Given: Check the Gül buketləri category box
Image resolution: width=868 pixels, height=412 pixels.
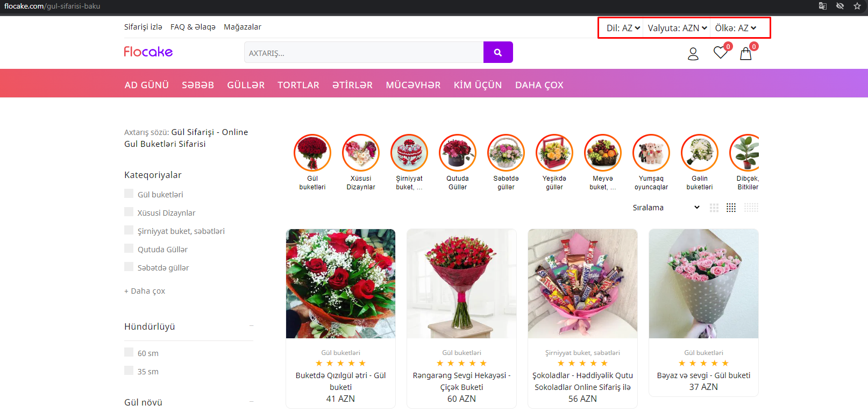Looking at the screenshot, I should [x=129, y=194].
